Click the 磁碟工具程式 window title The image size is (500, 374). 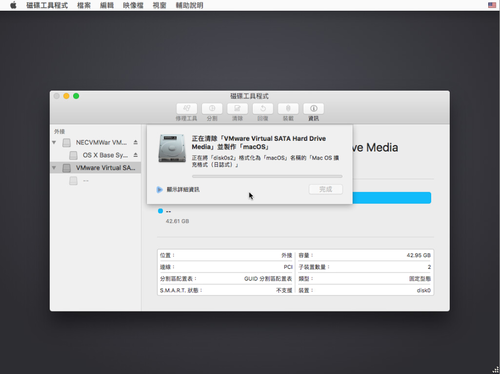tap(249, 96)
